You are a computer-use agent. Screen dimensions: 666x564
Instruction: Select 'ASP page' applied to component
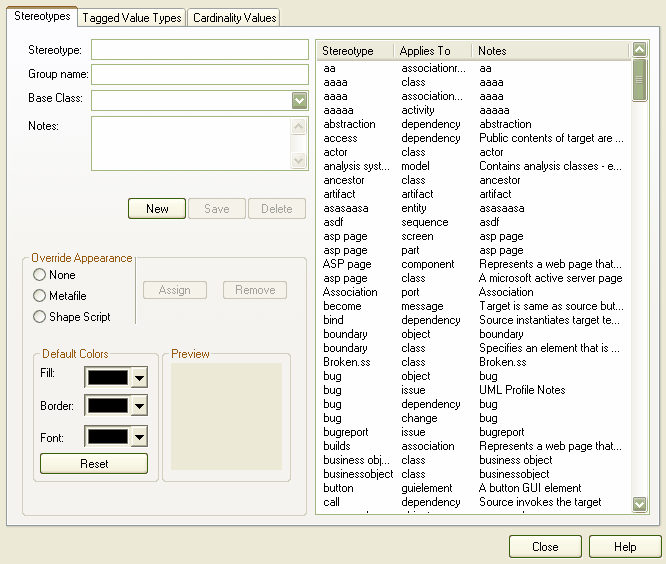tap(474, 264)
